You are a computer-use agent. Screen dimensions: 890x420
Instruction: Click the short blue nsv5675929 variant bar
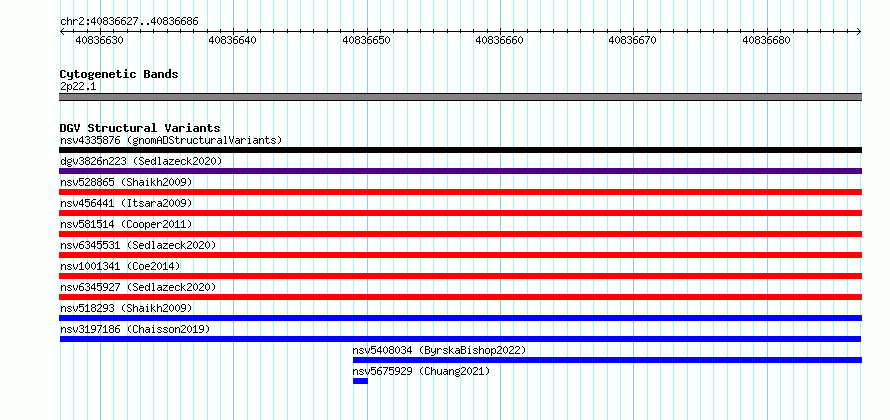pyautogui.click(x=360, y=381)
